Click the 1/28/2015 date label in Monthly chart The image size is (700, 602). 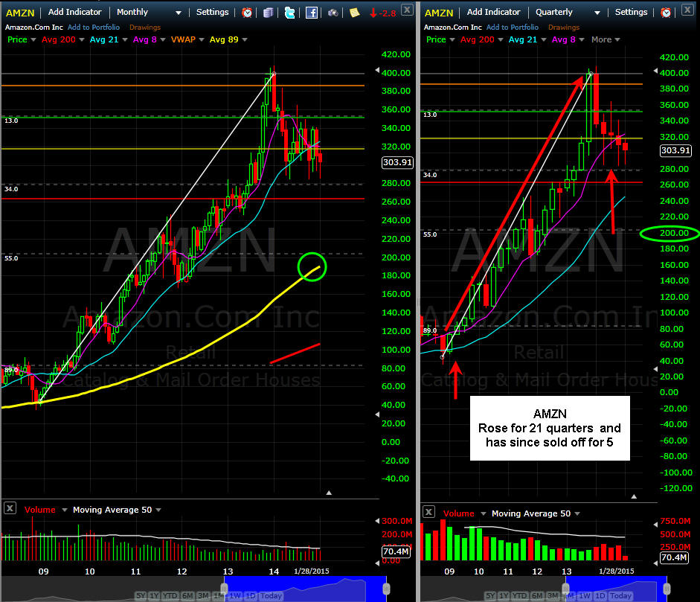tap(311, 571)
